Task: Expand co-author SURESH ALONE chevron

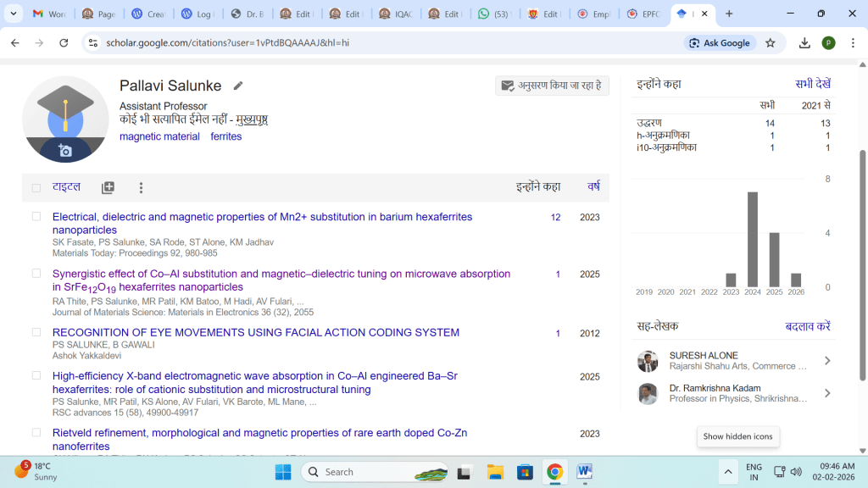Action: [x=826, y=361]
